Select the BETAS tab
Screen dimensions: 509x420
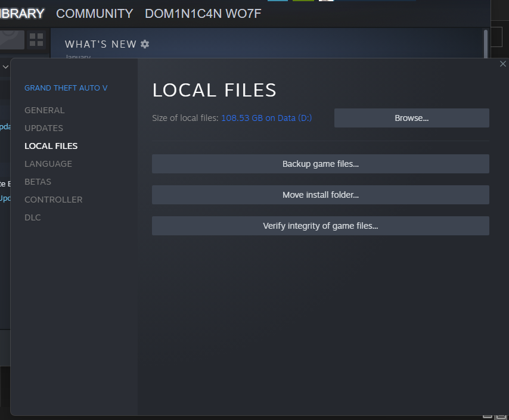[38, 182]
